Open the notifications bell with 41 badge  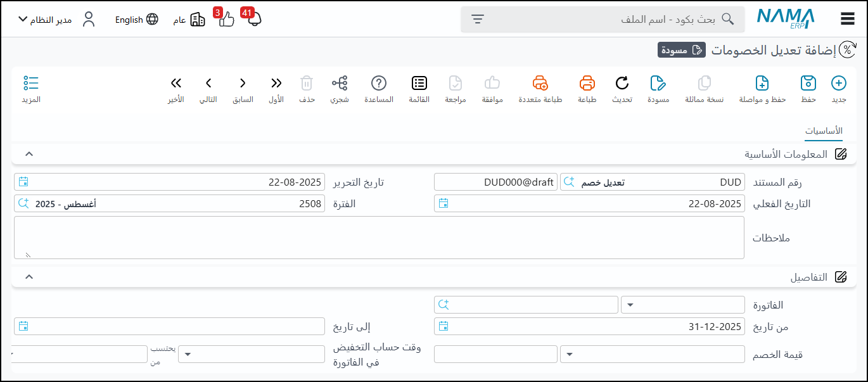coord(254,19)
